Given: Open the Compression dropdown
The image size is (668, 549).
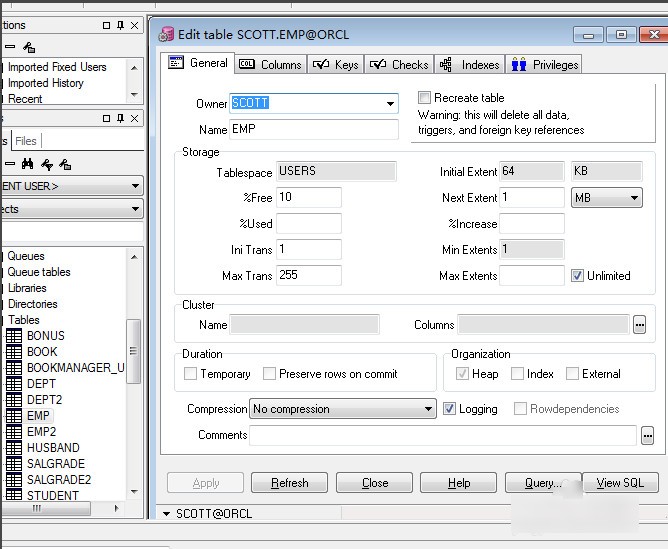Looking at the screenshot, I should [343, 409].
